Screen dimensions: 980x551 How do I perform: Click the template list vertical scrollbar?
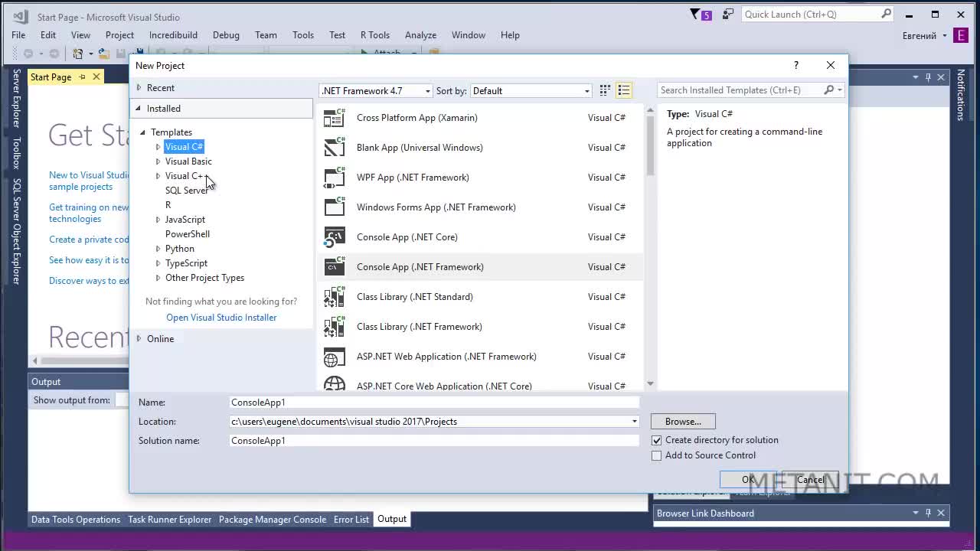pos(650,145)
